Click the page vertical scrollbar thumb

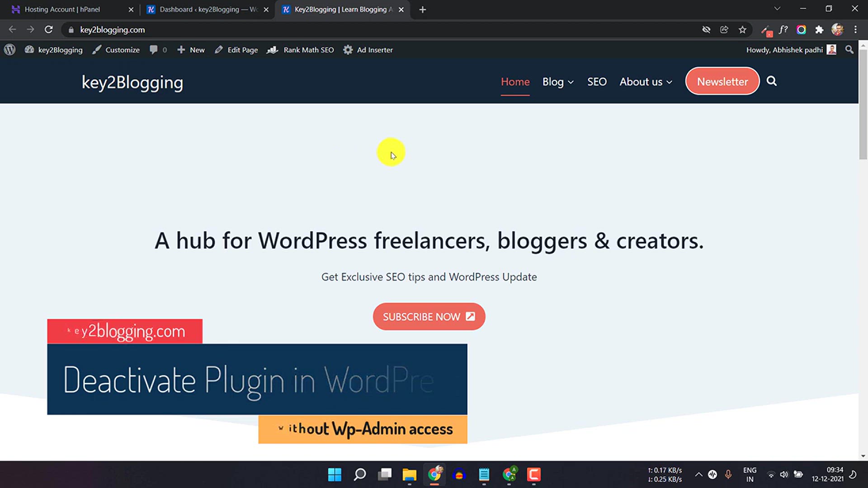[x=863, y=104]
